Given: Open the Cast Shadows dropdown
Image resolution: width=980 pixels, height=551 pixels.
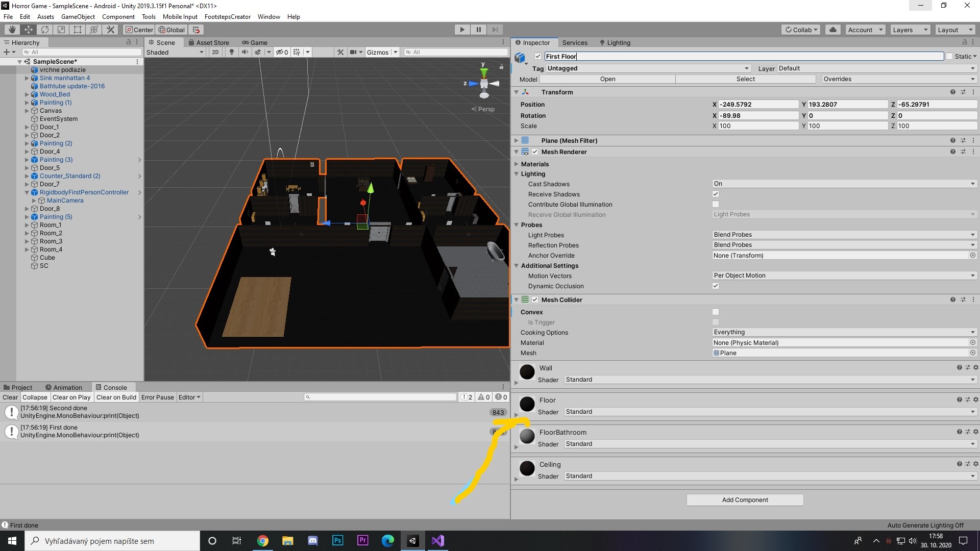Looking at the screenshot, I should pos(842,184).
